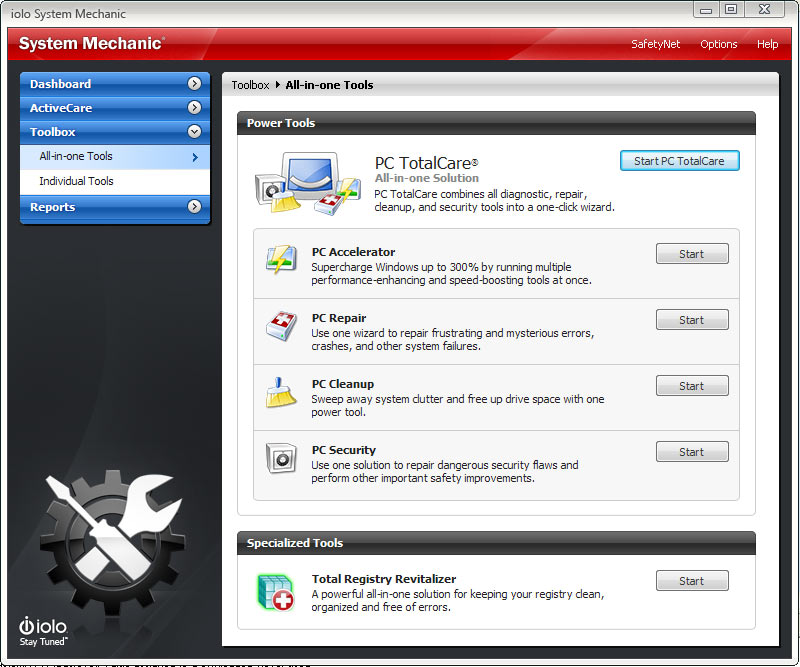The image size is (800, 667).
Task: Open Options from the header
Action: tap(718, 44)
